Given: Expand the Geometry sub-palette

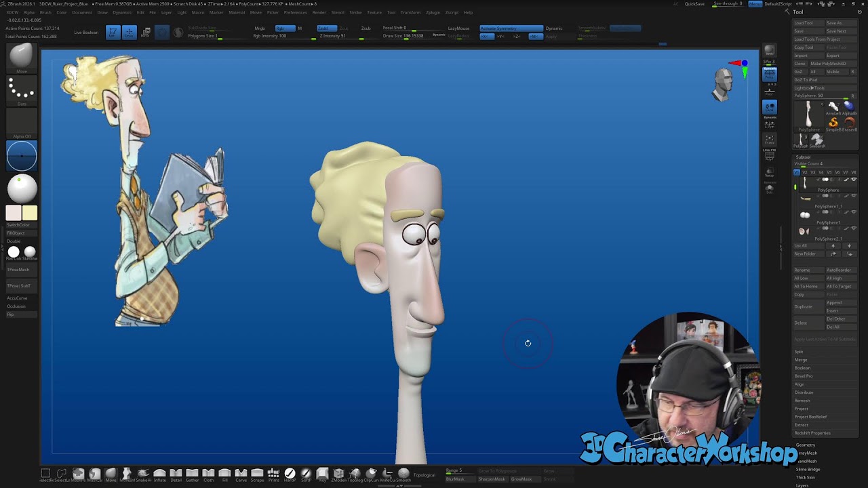Looking at the screenshot, I should pos(806,445).
